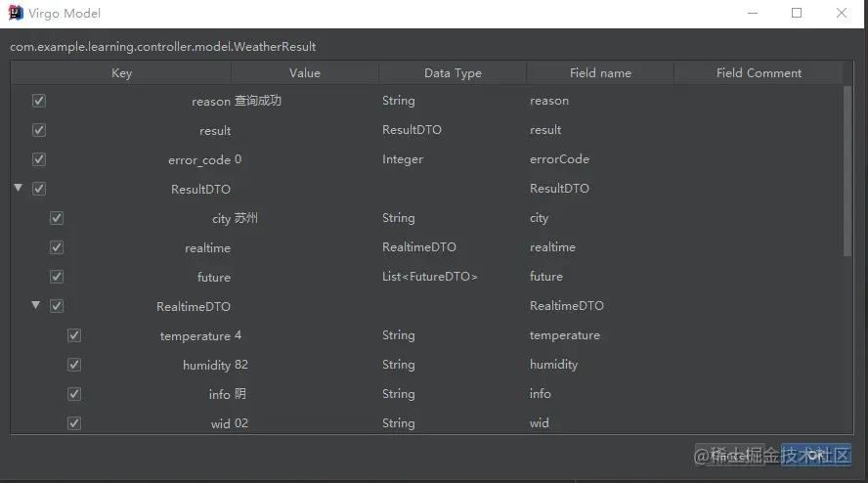Confirm with the OK button

coord(816,456)
